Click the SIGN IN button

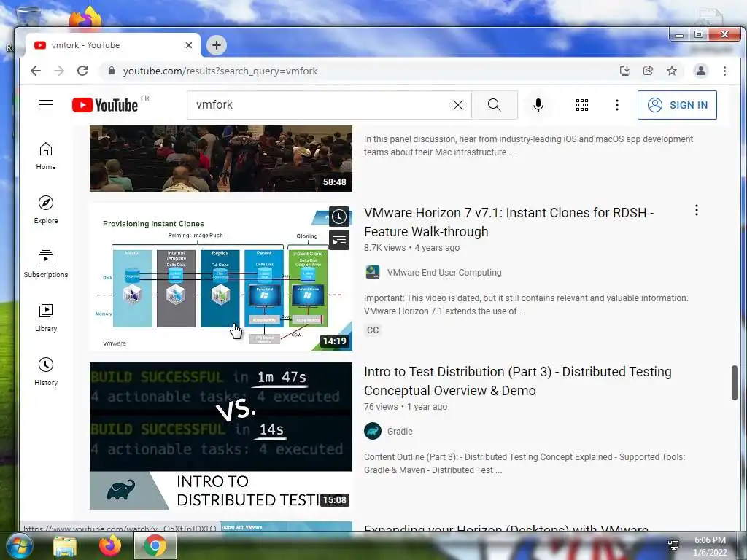point(677,105)
